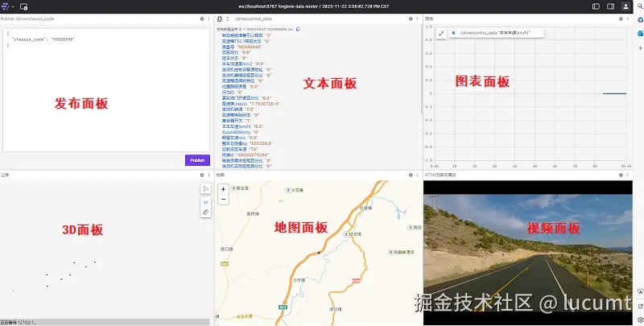The height and width of the screenshot is (326, 644).
Task: Click the Publish button
Action: pyautogui.click(x=197, y=160)
